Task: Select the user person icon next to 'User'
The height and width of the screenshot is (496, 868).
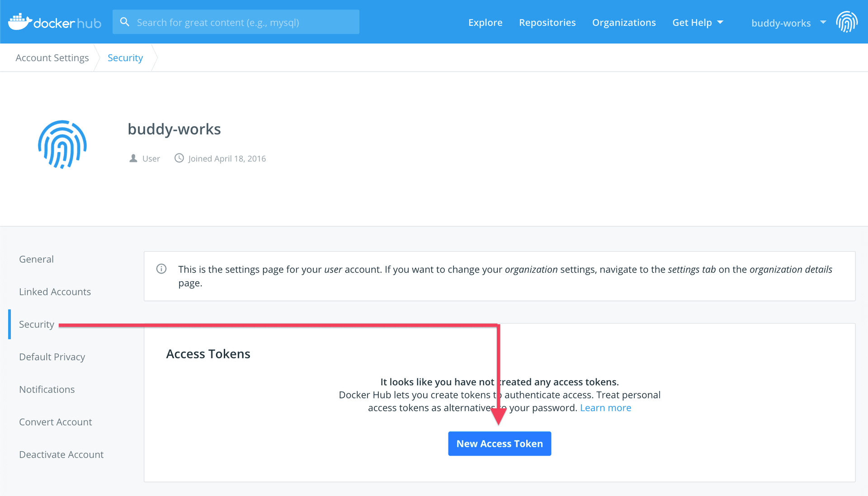Action: point(133,158)
